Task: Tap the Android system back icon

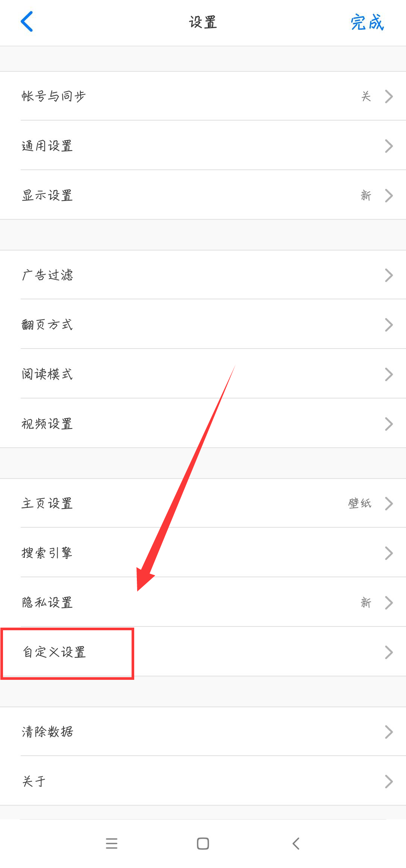Action: tap(296, 843)
